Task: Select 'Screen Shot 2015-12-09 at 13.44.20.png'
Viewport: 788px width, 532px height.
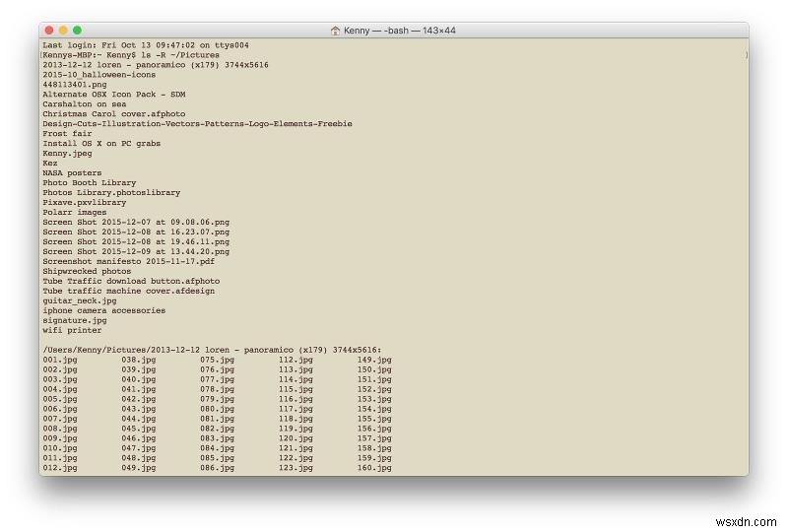Action: coord(136,252)
